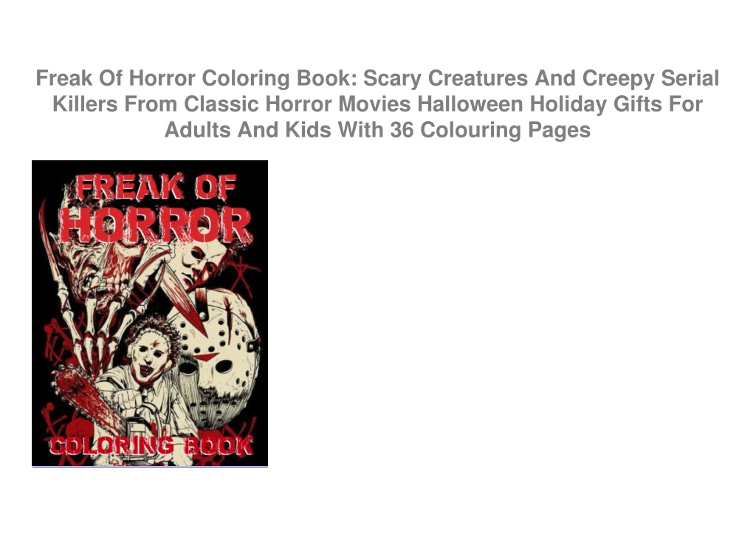Viewport: 756px width, 534px height.
Task: Open the Freak Of Horror cover thumbnail
Action: [149, 313]
